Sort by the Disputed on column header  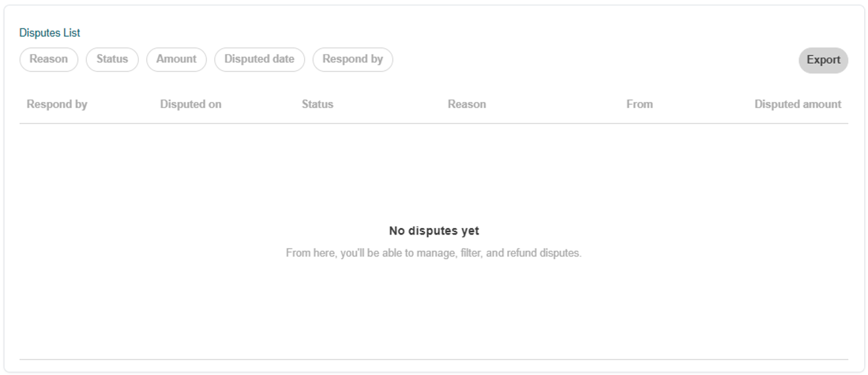[x=190, y=104]
